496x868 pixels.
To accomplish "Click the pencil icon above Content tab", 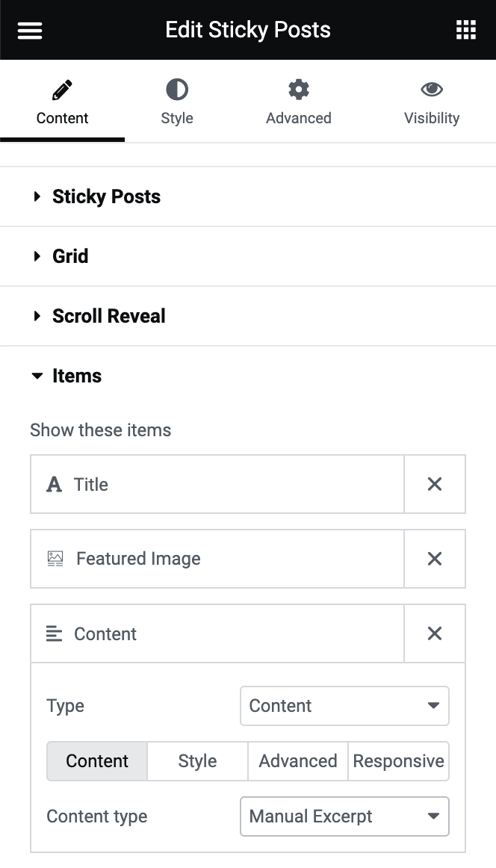I will (x=62, y=88).
